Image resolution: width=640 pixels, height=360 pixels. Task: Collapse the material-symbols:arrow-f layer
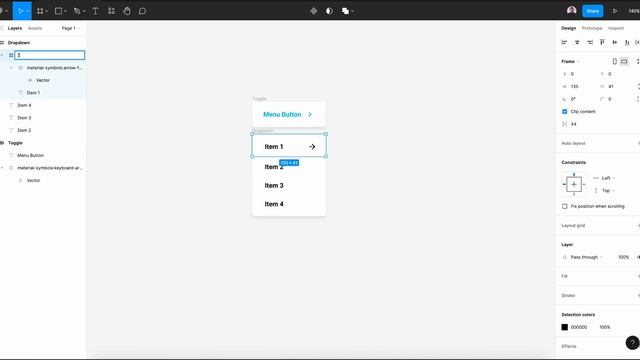(x=11, y=68)
